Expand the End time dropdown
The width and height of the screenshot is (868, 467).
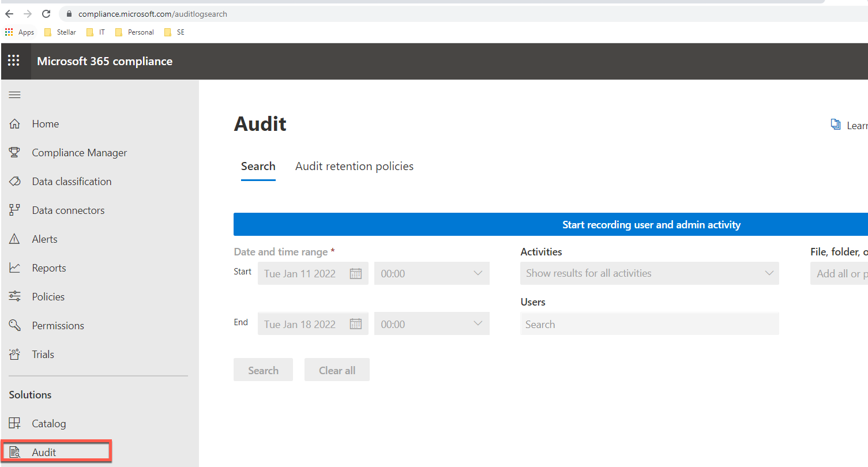point(431,325)
